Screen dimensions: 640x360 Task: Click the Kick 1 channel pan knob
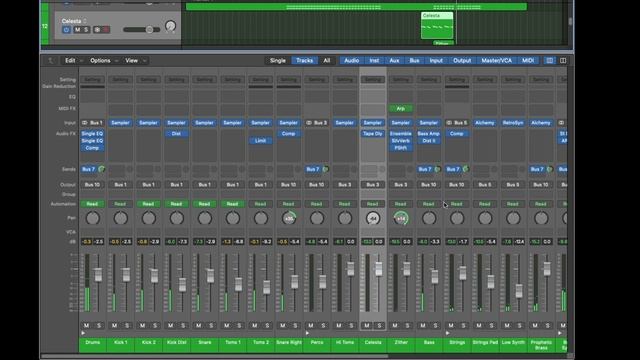[x=121, y=218]
